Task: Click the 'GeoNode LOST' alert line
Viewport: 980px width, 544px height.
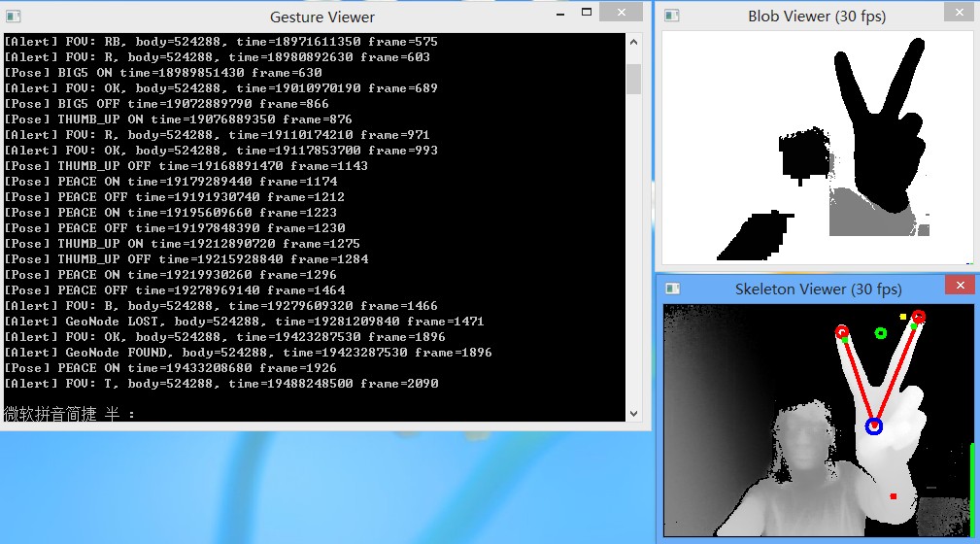Action: [245, 322]
